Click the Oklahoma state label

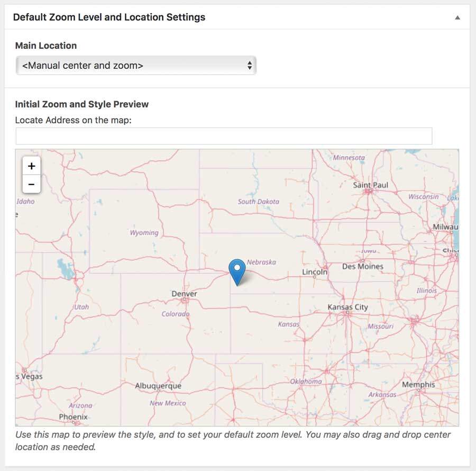pos(306,381)
